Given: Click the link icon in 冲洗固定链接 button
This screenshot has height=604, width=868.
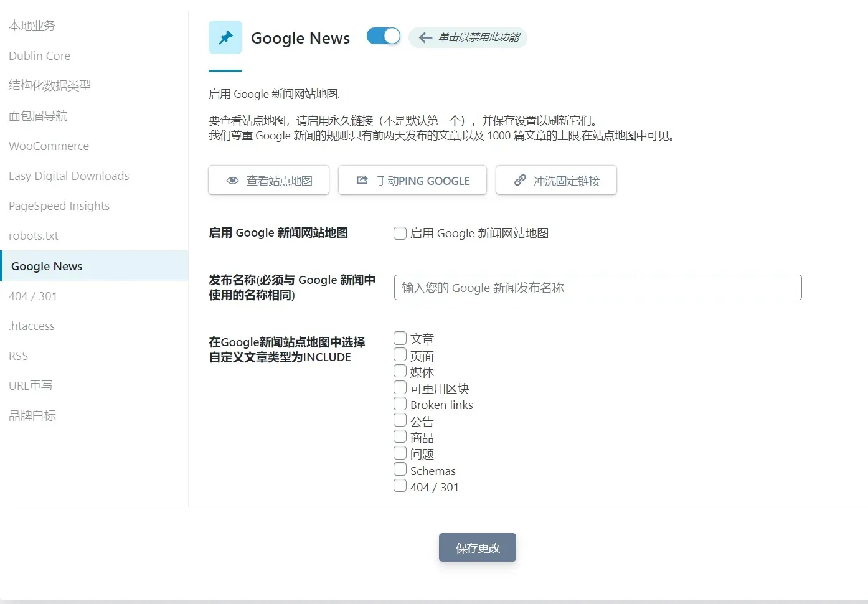Looking at the screenshot, I should click(520, 180).
